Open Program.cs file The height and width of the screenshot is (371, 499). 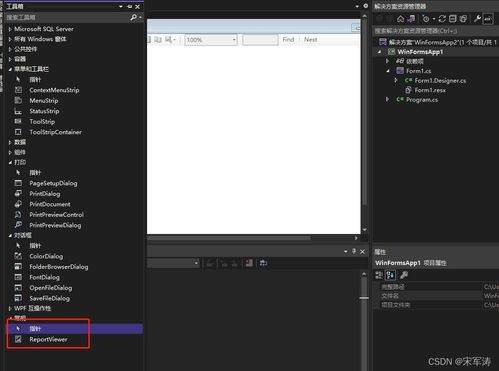pos(422,99)
